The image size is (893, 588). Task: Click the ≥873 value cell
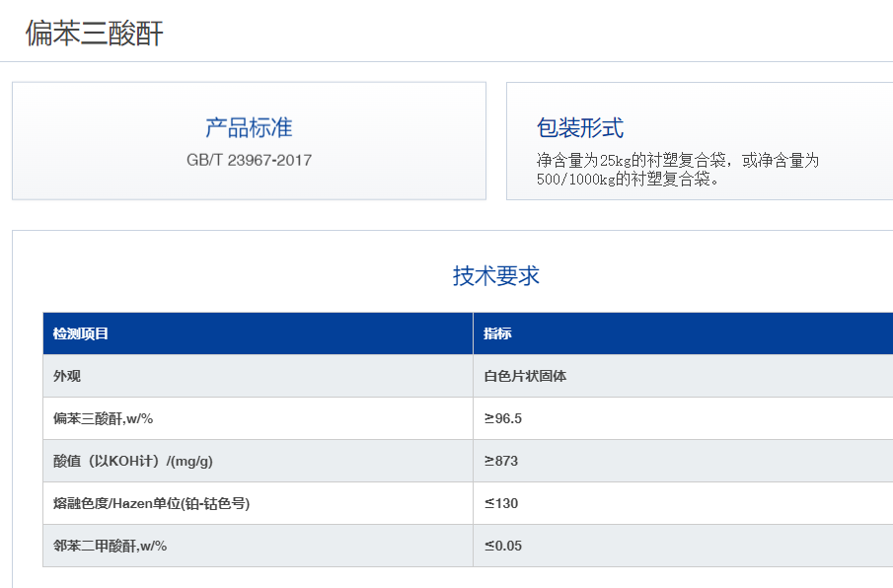pos(683,461)
